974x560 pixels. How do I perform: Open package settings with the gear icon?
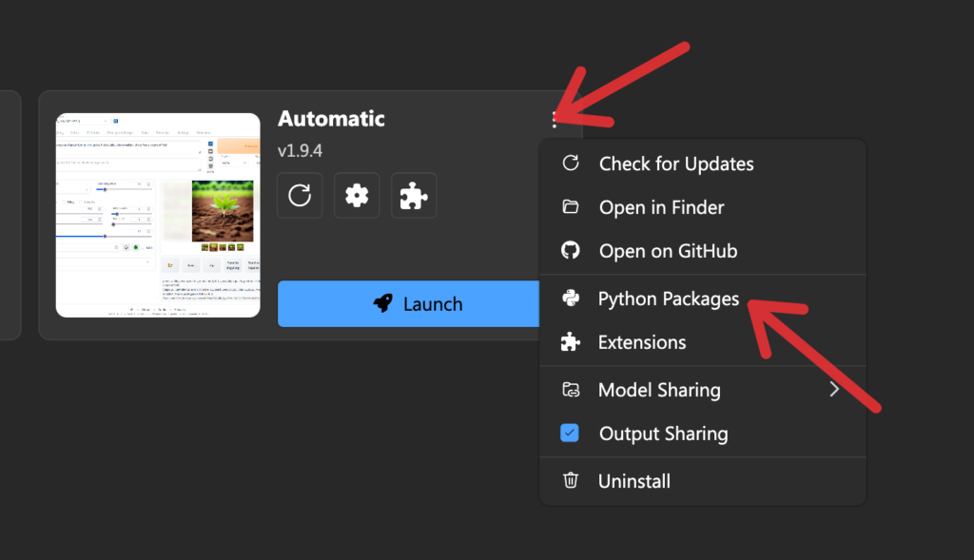pyautogui.click(x=357, y=196)
